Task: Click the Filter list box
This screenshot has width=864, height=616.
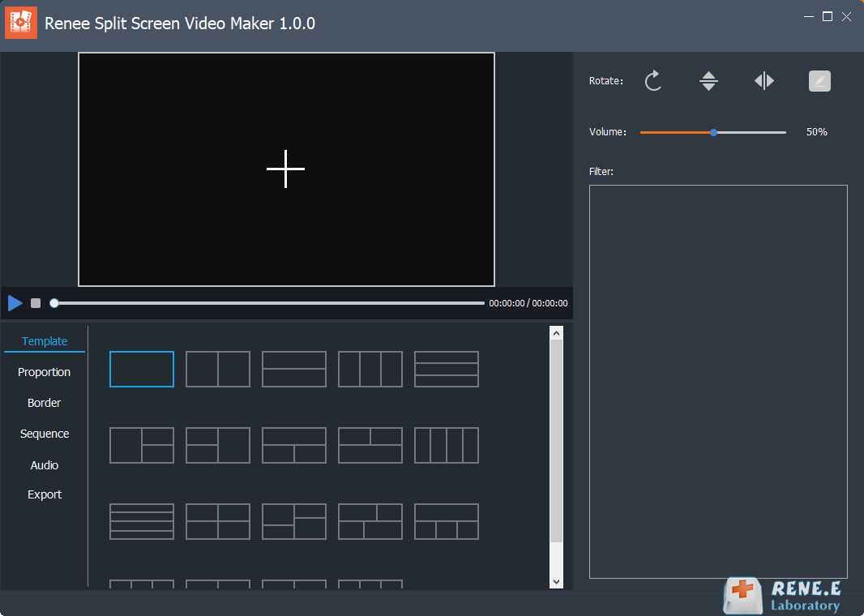Action: click(718, 381)
